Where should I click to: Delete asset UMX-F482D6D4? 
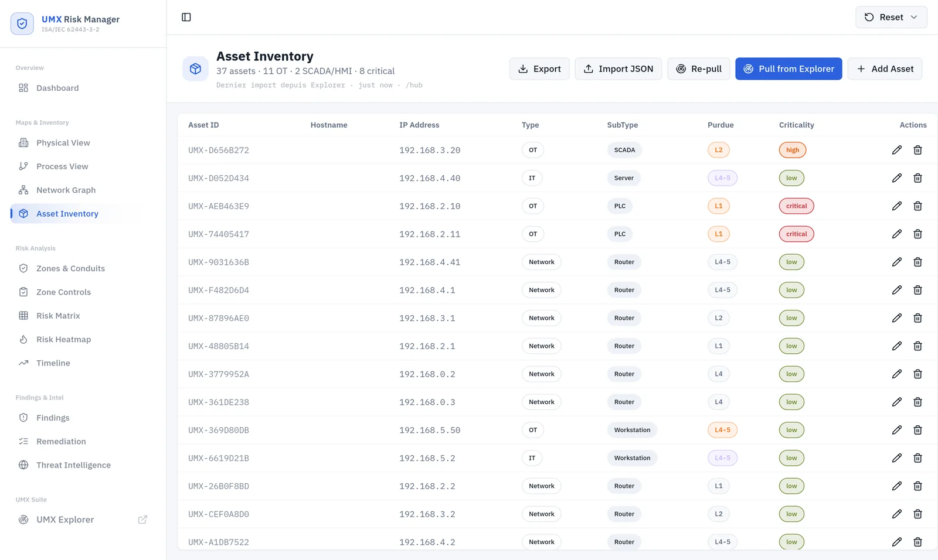click(918, 290)
